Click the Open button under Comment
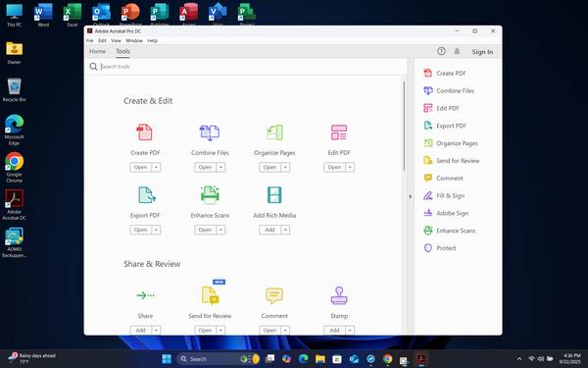The width and height of the screenshot is (588, 368). [x=270, y=330]
